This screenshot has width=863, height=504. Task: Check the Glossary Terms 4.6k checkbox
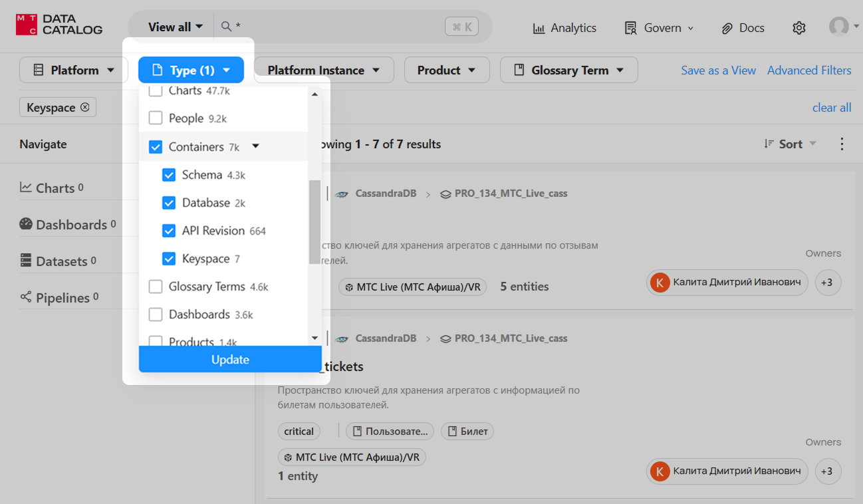click(x=156, y=287)
